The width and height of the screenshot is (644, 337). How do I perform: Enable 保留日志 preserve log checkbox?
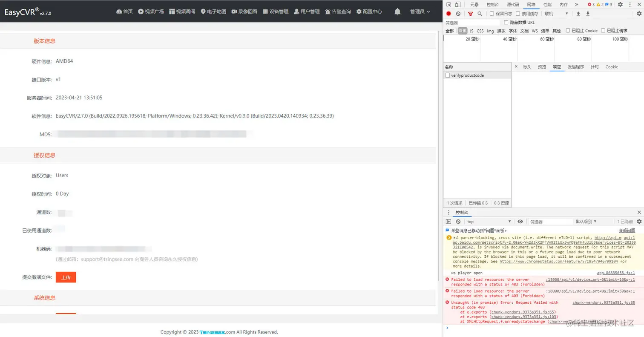[492, 14]
